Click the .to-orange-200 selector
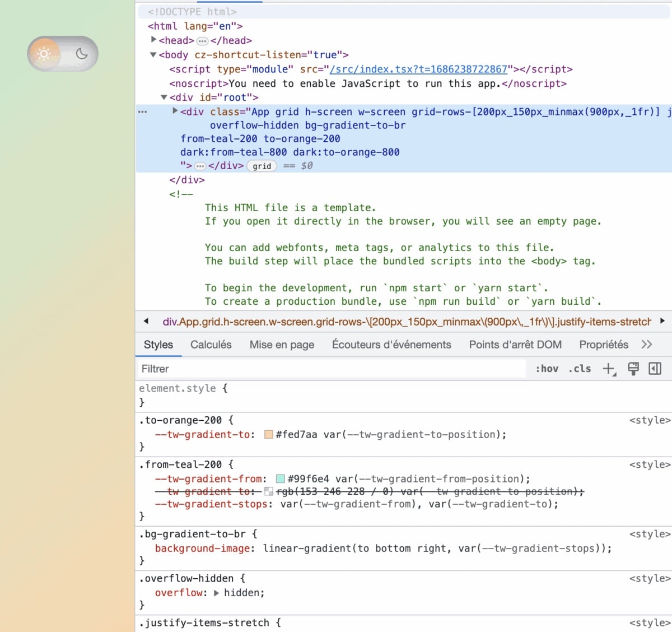Image resolution: width=672 pixels, height=632 pixels. click(x=180, y=420)
